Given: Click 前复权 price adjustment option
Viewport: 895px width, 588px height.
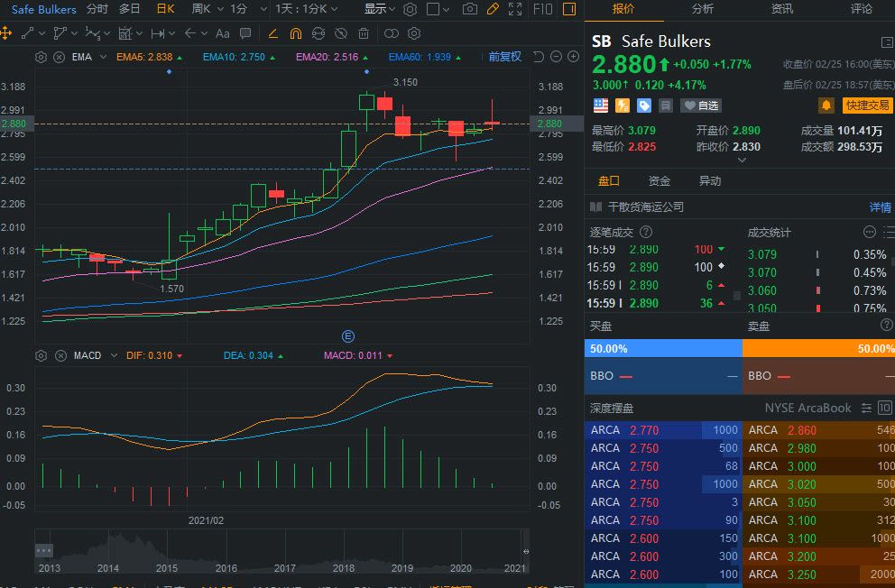Looking at the screenshot, I should click(504, 57).
